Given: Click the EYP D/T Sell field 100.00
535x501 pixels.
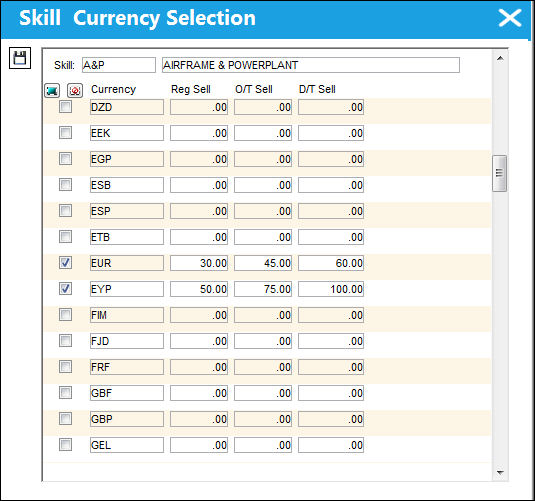Looking at the screenshot, I should coord(331,289).
